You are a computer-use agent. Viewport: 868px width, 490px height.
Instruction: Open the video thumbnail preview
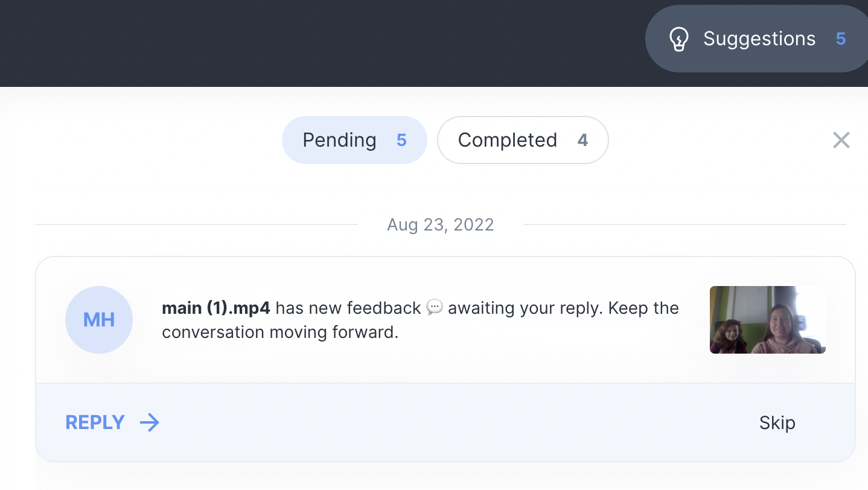(x=767, y=320)
